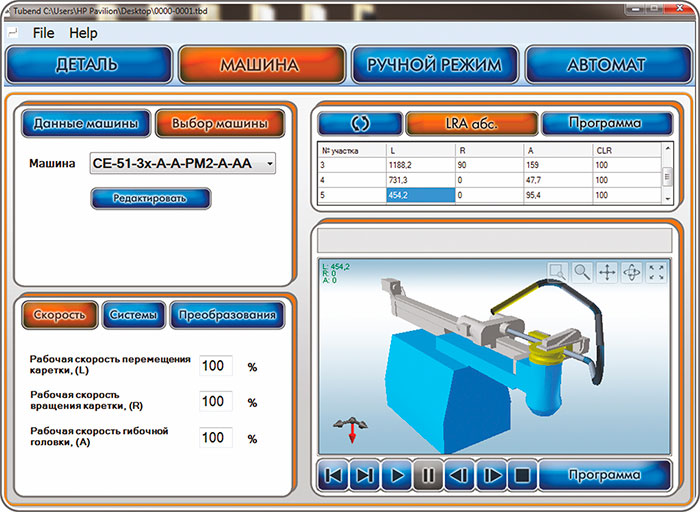Open the machine model dropdown list
This screenshot has height=512, width=700.
pyautogui.click(x=268, y=163)
